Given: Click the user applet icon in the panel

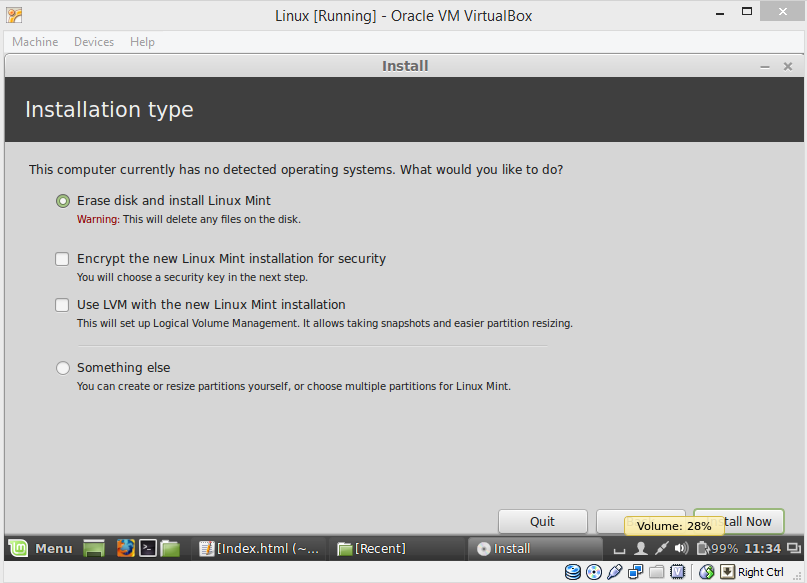Looking at the screenshot, I should coord(641,549).
